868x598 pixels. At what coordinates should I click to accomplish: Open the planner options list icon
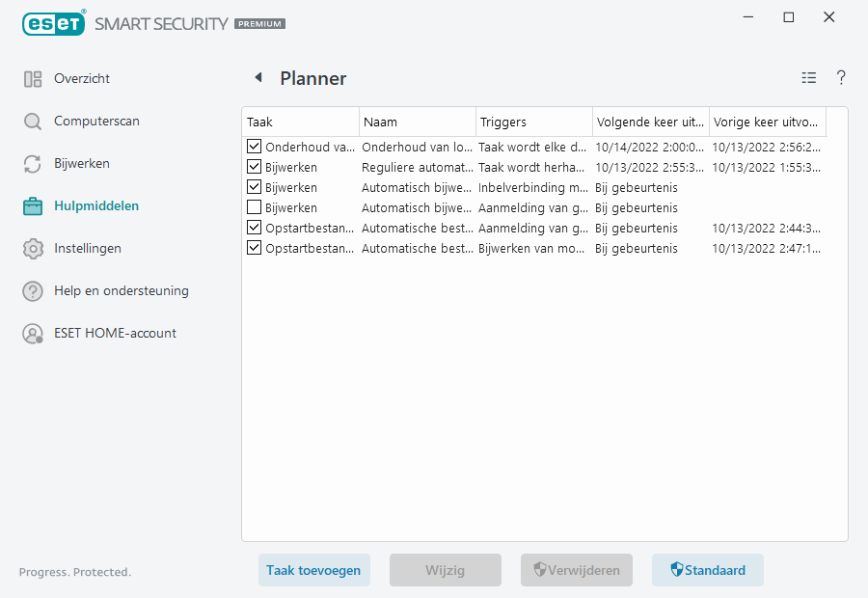pos(808,77)
